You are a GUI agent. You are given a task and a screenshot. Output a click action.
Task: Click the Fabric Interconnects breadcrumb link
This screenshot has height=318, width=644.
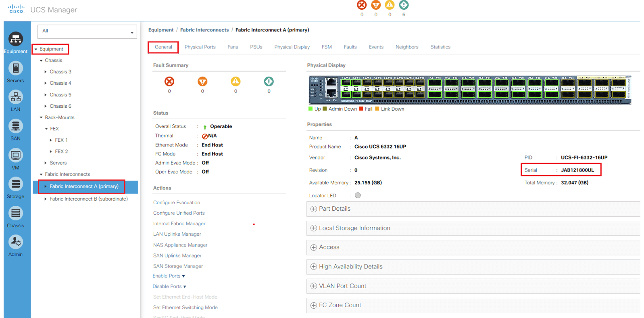coord(204,30)
